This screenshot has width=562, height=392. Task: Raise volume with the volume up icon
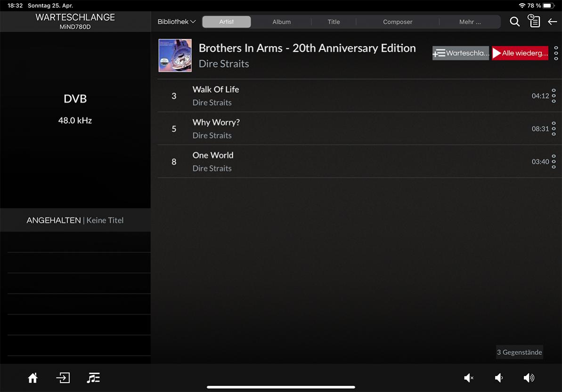coord(529,378)
